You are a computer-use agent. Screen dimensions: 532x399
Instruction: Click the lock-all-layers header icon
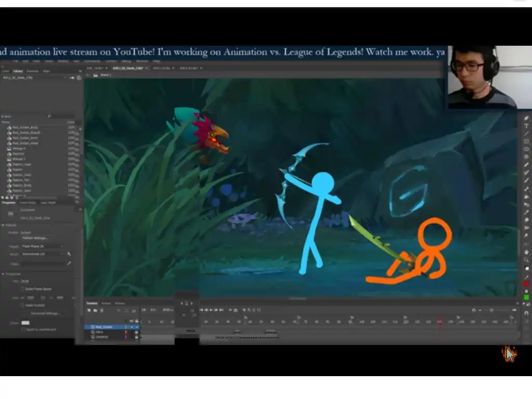(137, 321)
